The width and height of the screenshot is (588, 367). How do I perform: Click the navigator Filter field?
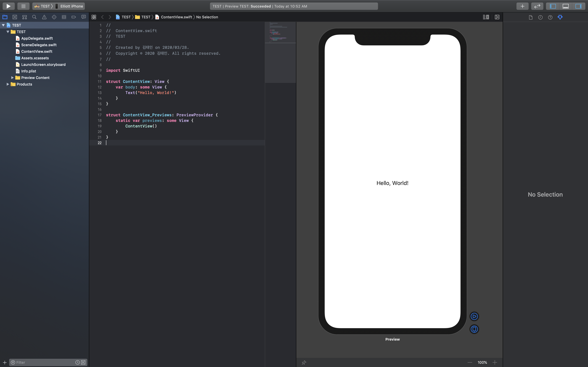(x=44, y=362)
